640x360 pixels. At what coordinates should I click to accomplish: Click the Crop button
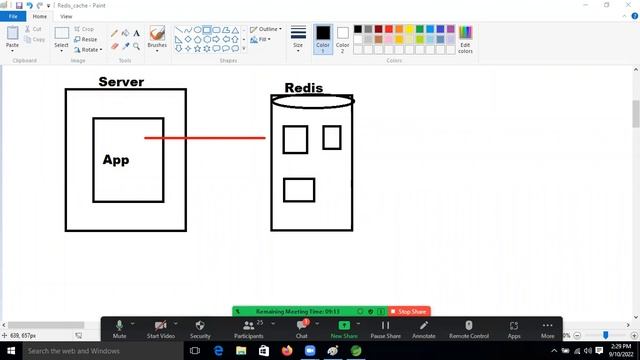coord(84,29)
